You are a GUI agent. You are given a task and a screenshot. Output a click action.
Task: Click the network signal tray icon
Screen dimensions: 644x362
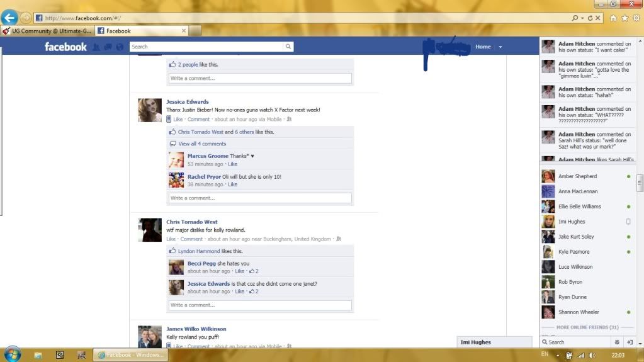pyautogui.click(x=581, y=356)
